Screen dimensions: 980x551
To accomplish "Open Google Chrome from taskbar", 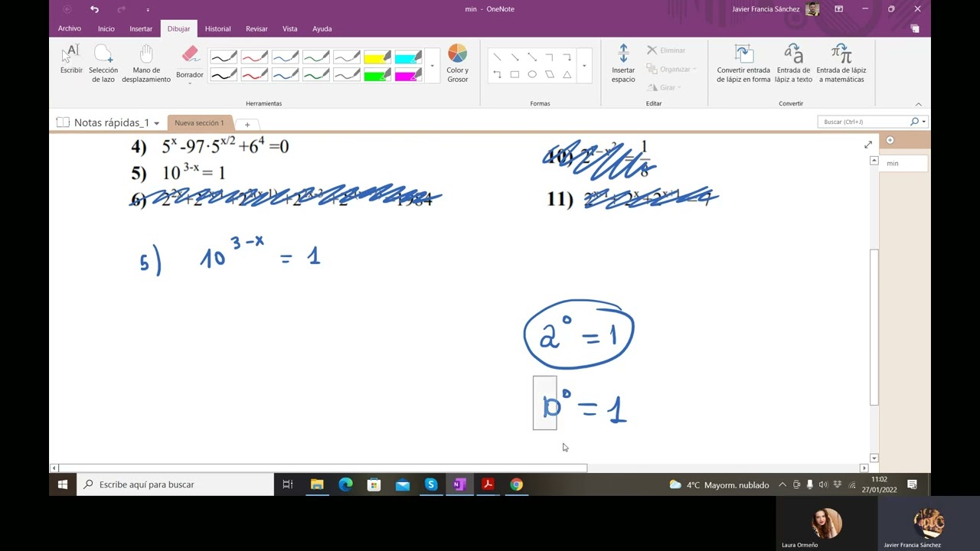I will (x=517, y=484).
